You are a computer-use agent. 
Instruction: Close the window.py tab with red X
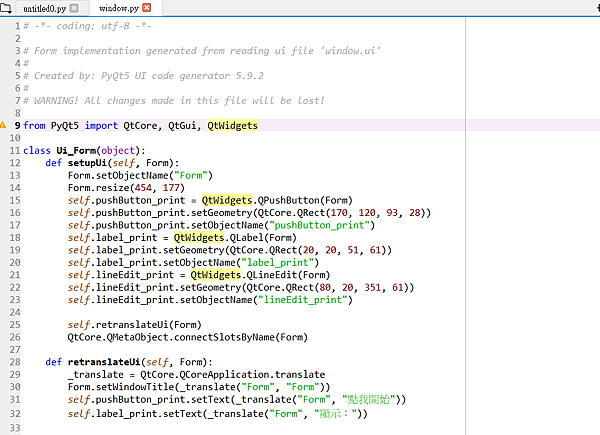tap(147, 8)
